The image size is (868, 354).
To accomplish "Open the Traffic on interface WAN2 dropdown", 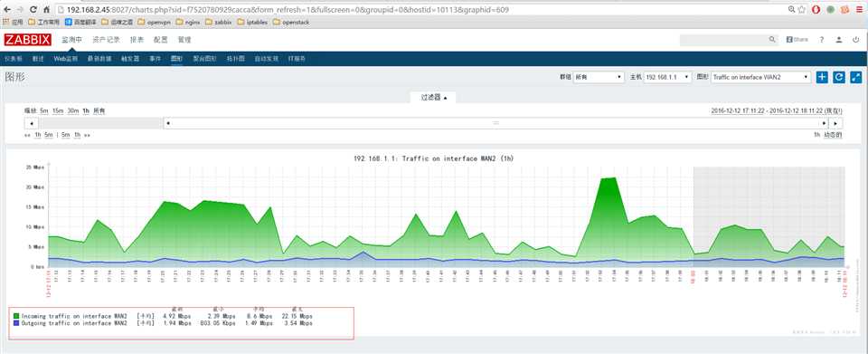I will click(761, 78).
